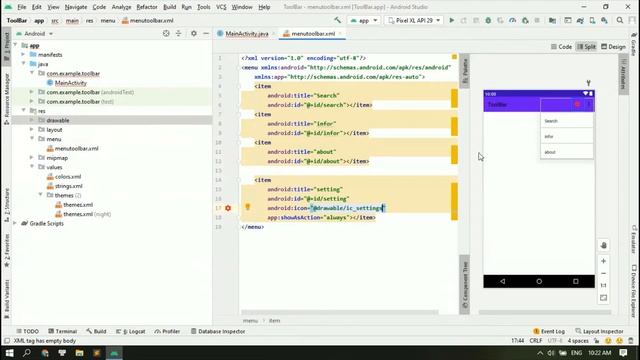Click the yellow lightbulb intention icon
The width and height of the screenshot is (640, 360).
click(247, 207)
